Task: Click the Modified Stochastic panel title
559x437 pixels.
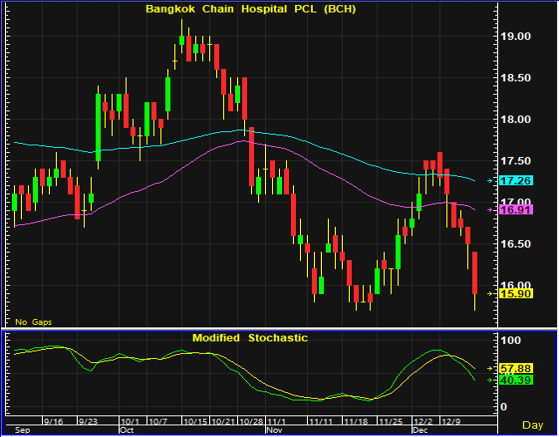Action: point(250,338)
